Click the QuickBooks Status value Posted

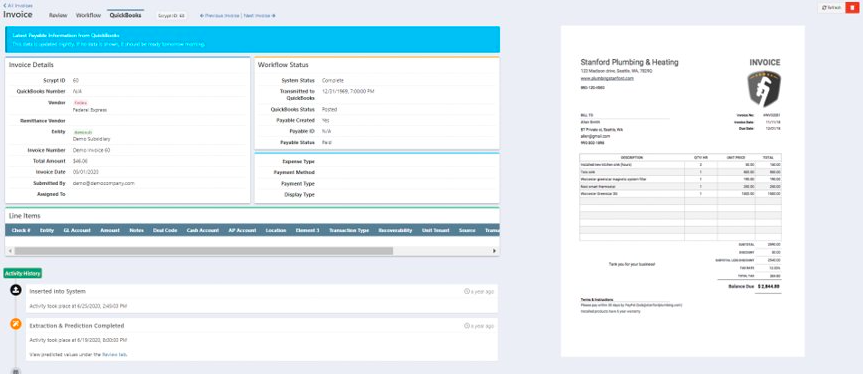329,109
